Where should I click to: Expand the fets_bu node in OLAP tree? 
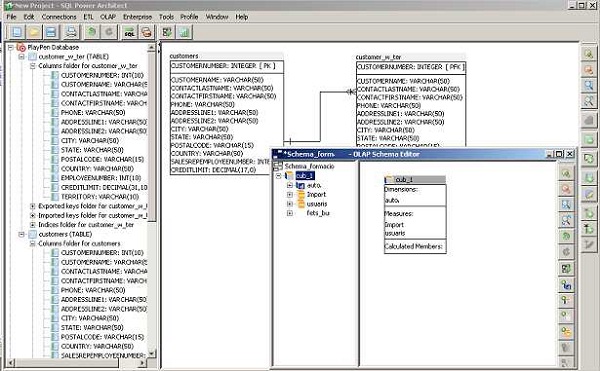[290, 213]
